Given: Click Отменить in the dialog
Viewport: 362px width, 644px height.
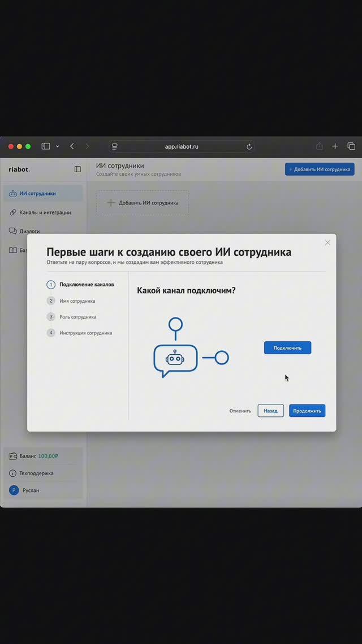Looking at the screenshot, I should (240, 411).
